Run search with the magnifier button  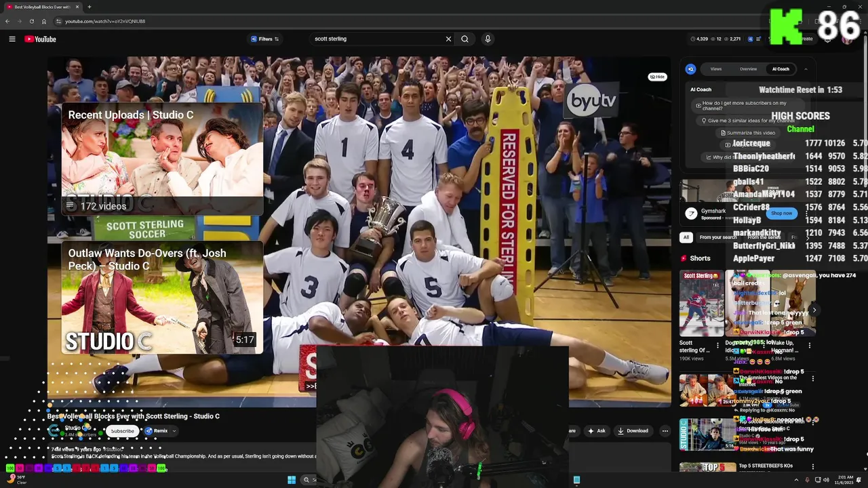[x=465, y=39]
